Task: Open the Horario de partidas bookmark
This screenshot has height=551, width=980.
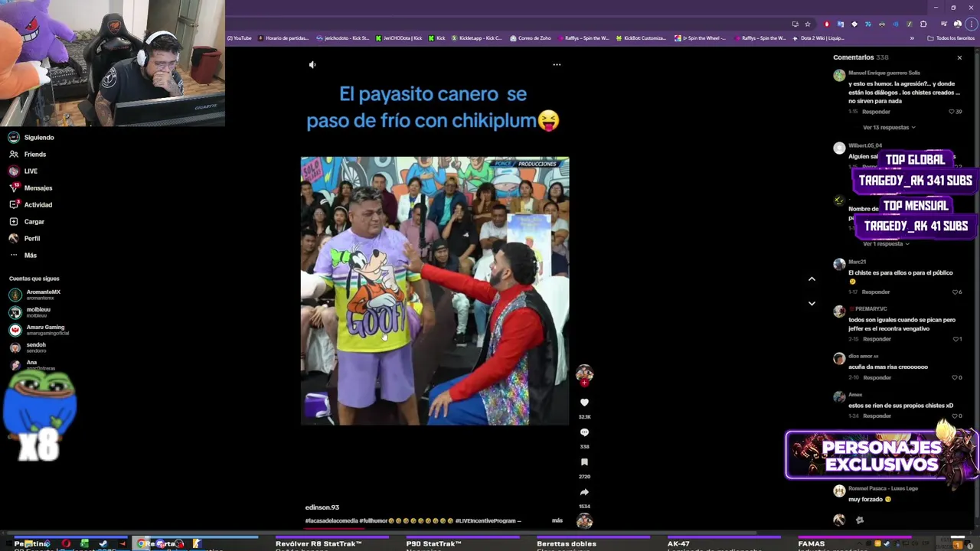Action: [283, 37]
